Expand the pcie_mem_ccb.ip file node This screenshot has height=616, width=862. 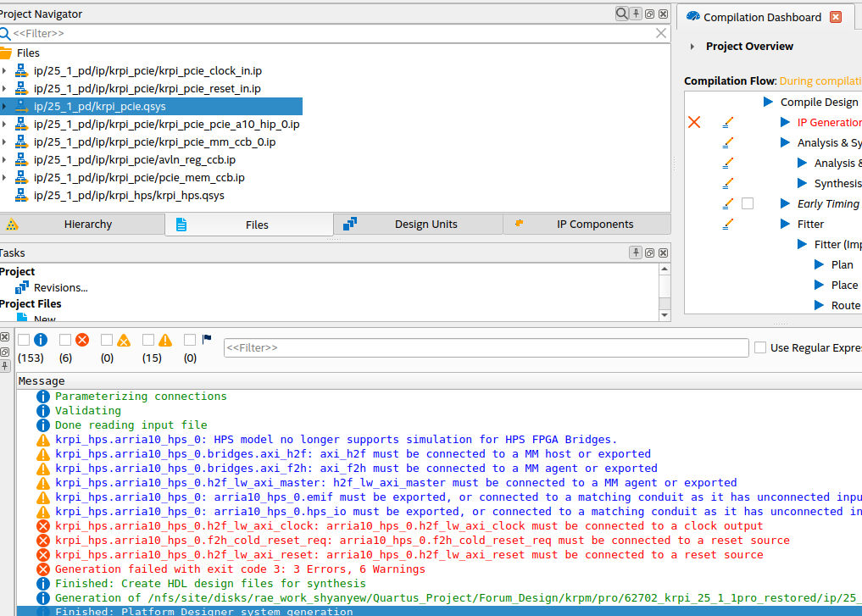pyautogui.click(x=4, y=178)
